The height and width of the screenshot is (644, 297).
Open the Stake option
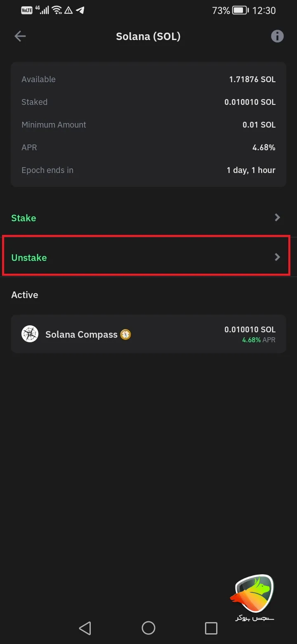click(24, 218)
